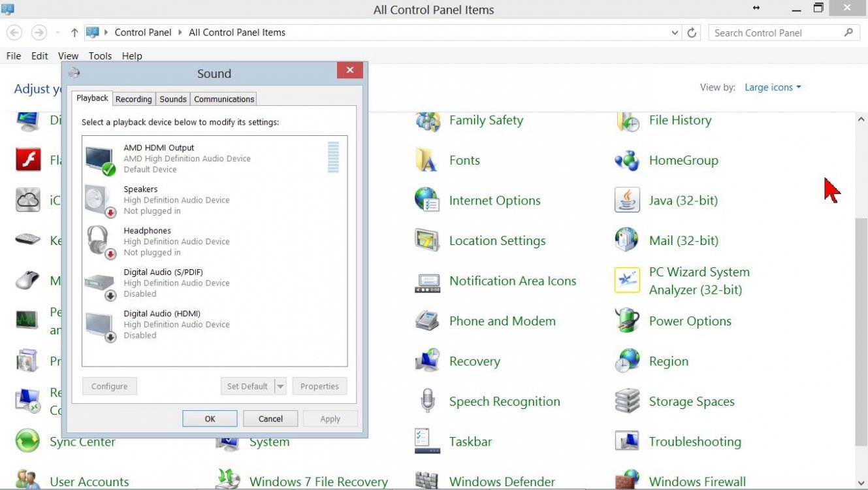Switch to the Recording tab
Viewport: 868px width, 490px height.
pyautogui.click(x=133, y=99)
